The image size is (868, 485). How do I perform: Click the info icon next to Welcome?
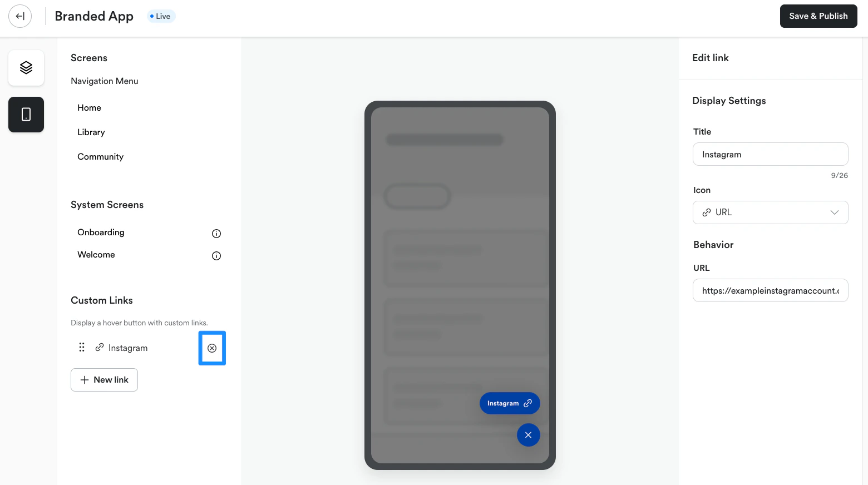[216, 256]
